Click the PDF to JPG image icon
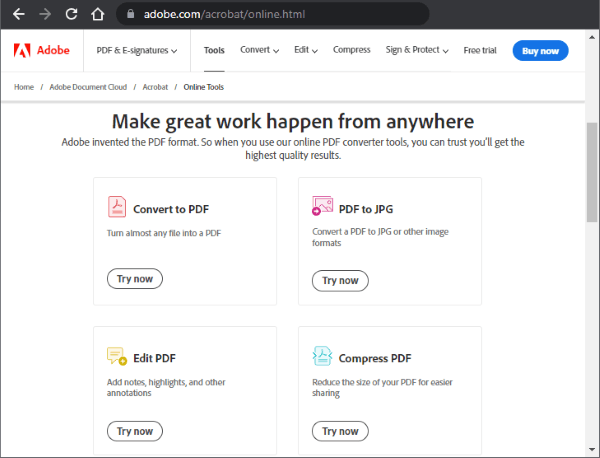600x458 pixels. tap(322, 206)
